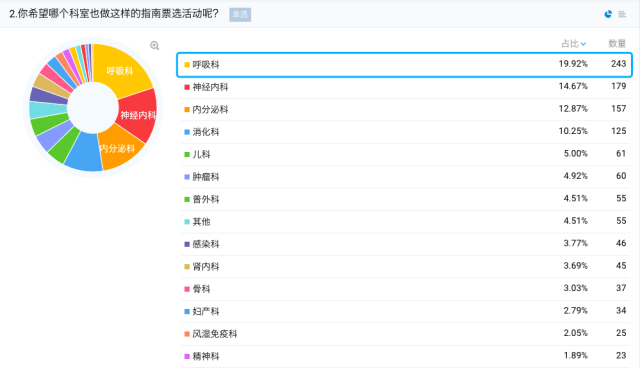Image resolution: width=640 pixels, height=368 pixels.
Task: Click the 精神科 row label
Action: point(206,356)
